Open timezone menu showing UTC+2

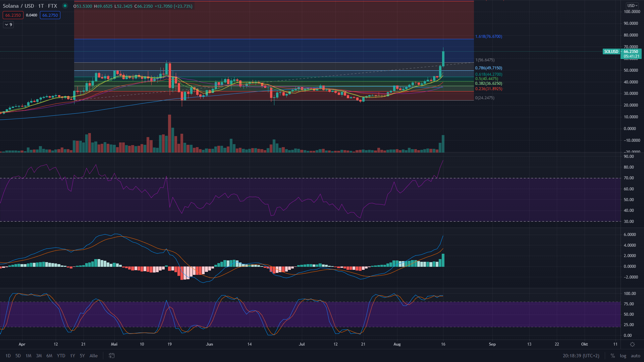[x=581, y=356]
